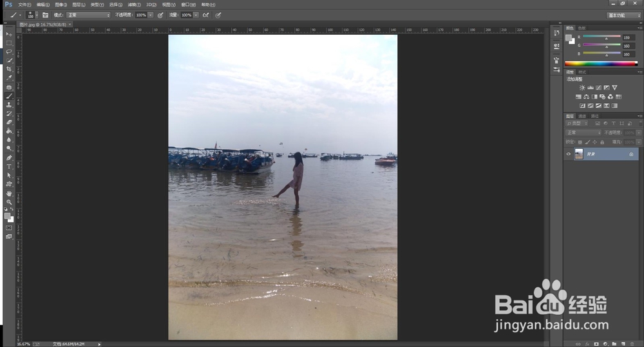Add a Brightness/Contrast adjustment
644x347 pixels.
coord(582,88)
